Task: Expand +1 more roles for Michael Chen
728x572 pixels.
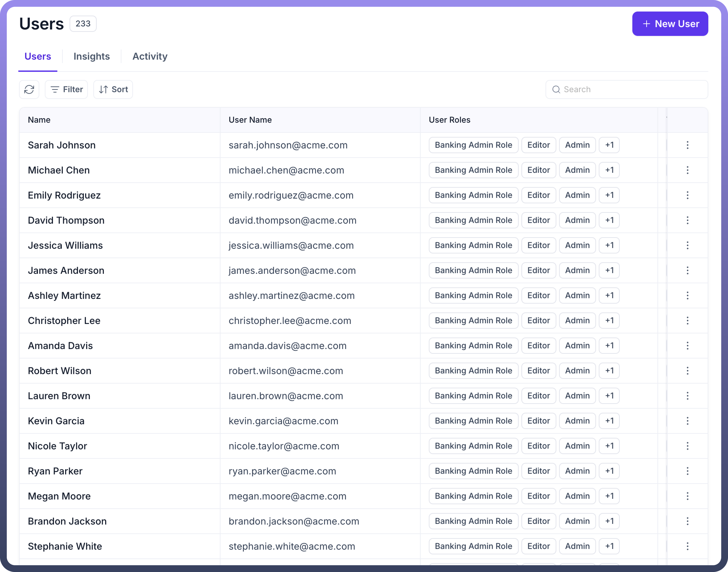Action: 609,170
